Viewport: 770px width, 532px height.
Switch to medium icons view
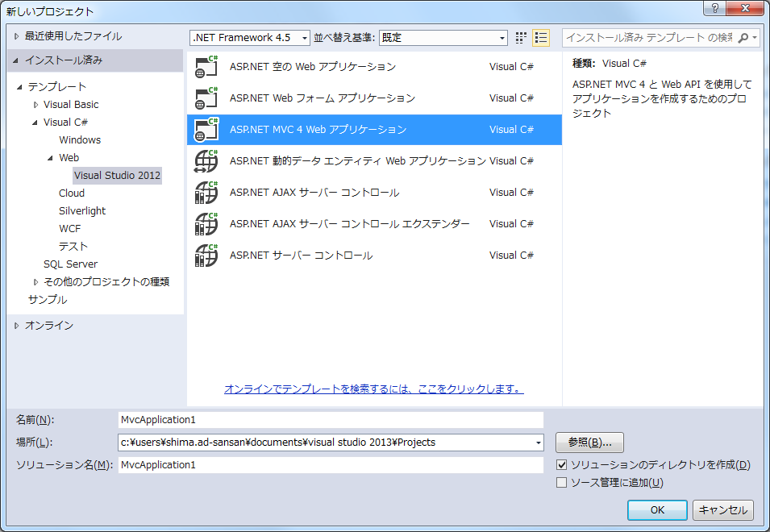coord(520,37)
